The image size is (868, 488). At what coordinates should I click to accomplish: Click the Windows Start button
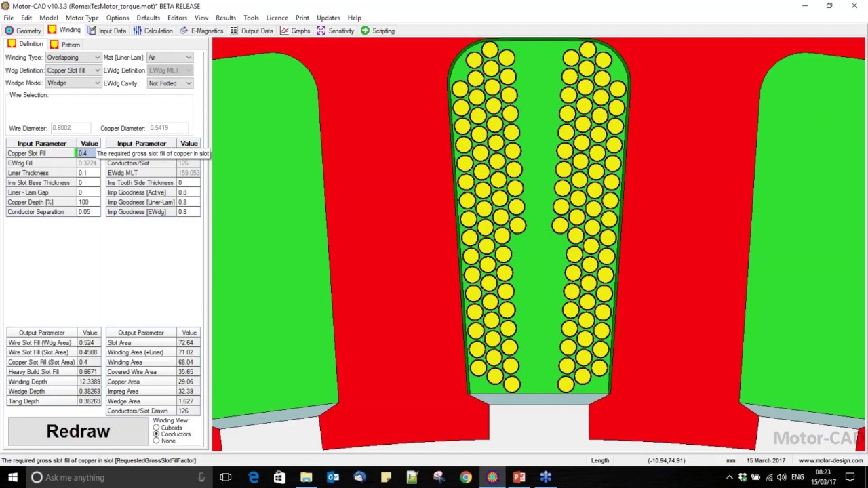pos(12,477)
